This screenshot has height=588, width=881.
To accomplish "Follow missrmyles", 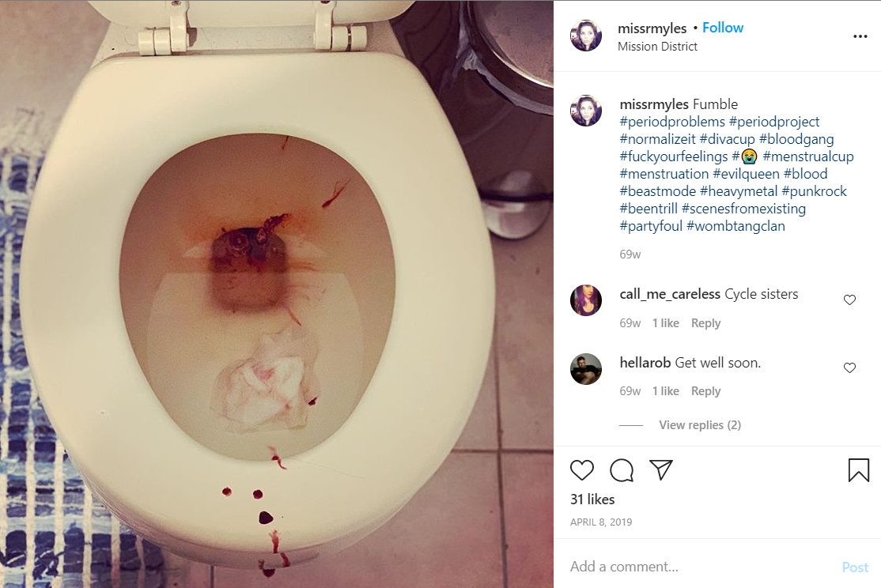I will pos(723,28).
